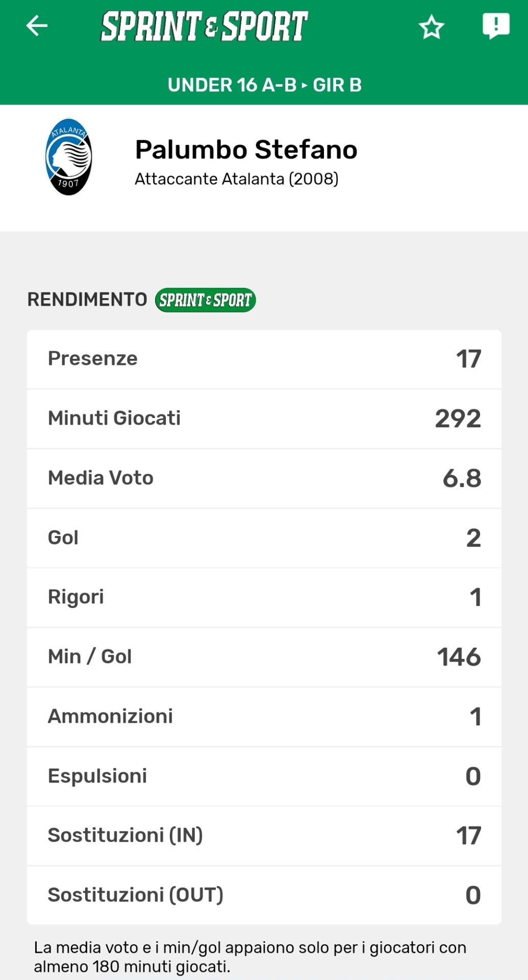Tap the back arrow icon
The height and width of the screenshot is (980, 528).
pyautogui.click(x=37, y=26)
